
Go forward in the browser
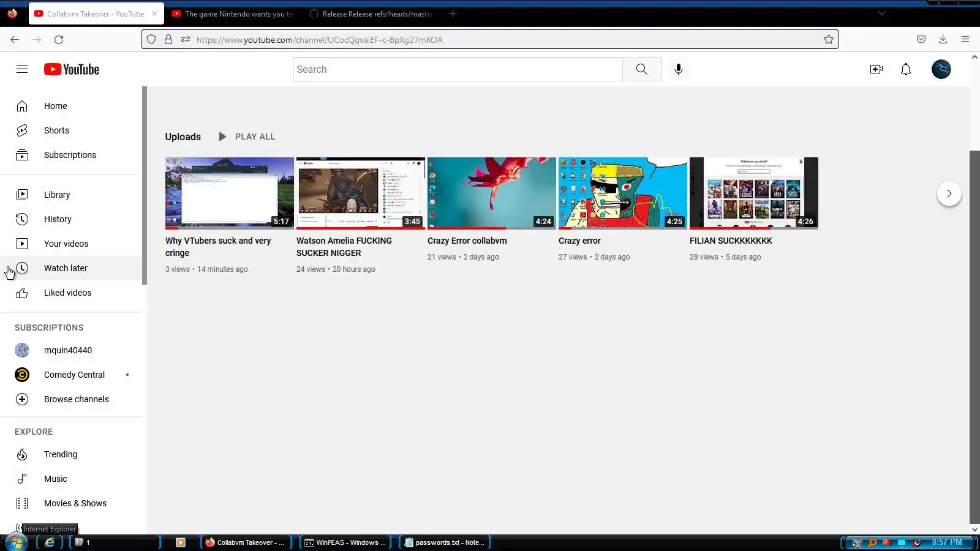[x=37, y=40]
